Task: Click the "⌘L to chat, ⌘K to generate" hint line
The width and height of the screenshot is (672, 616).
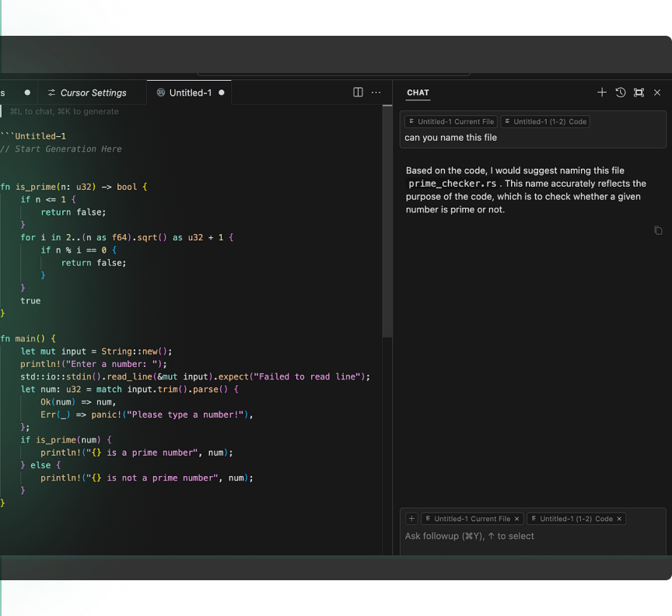Action: coord(65,111)
